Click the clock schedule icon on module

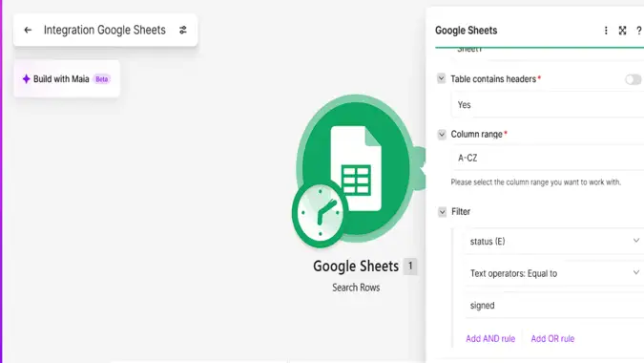(x=320, y=214)
